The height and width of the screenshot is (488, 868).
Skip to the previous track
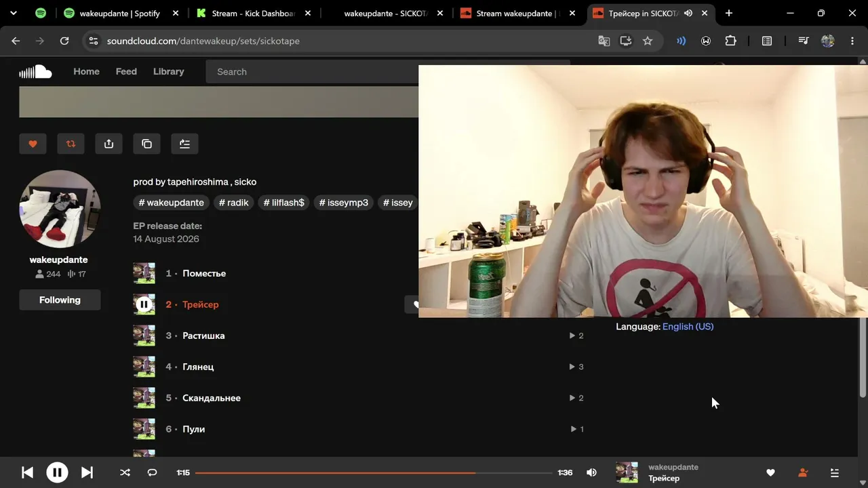(x=27, y=472)
